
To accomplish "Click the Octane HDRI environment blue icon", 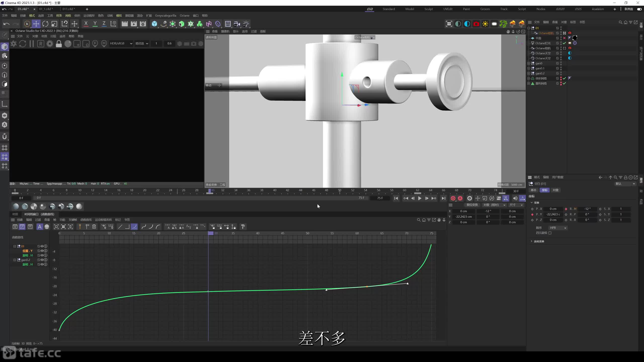I will point(467,24).
